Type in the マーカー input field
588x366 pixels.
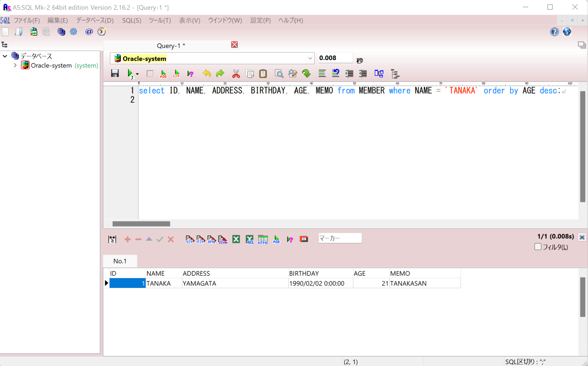[340, 238]
